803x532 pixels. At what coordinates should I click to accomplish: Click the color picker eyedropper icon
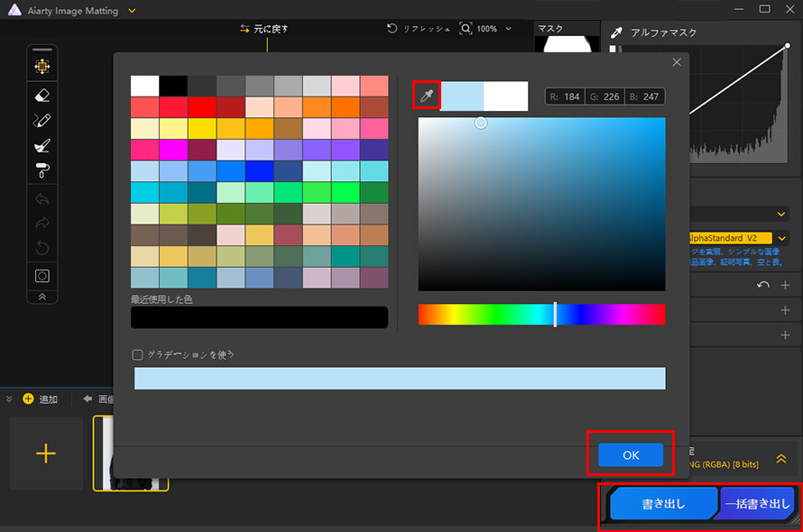[x=427, y=96]
